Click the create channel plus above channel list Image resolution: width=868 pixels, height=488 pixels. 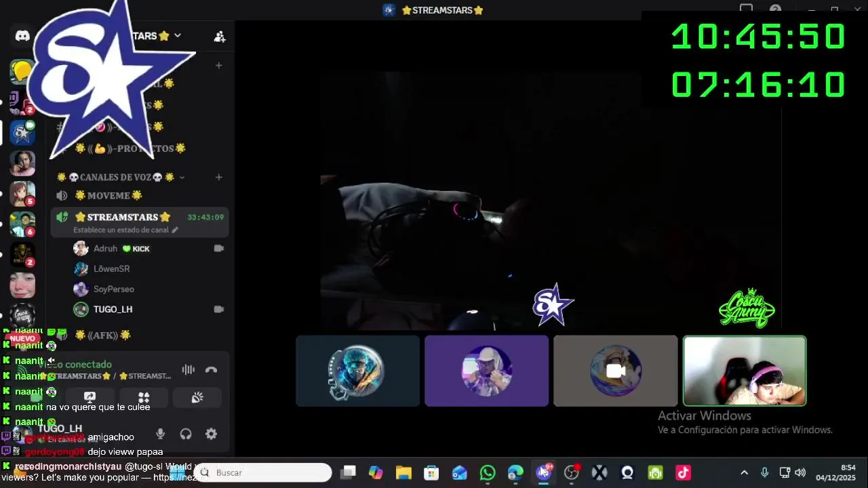[218, 66]
